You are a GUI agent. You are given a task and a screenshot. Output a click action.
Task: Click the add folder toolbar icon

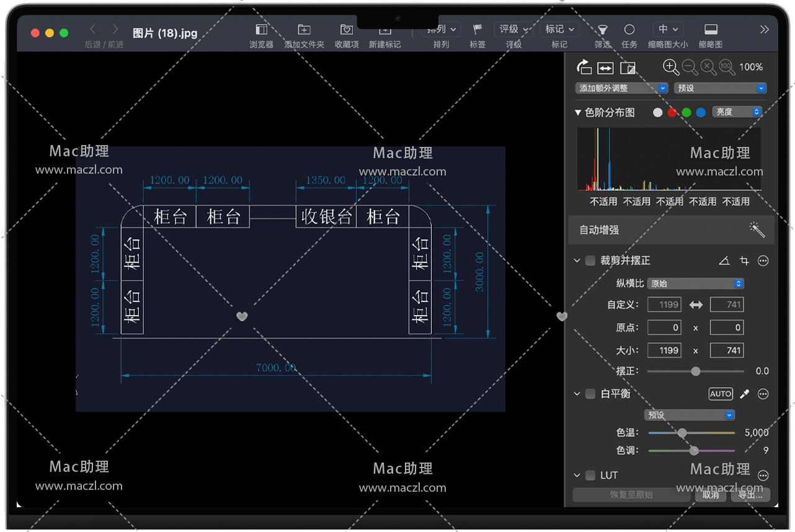coord(304,30)
